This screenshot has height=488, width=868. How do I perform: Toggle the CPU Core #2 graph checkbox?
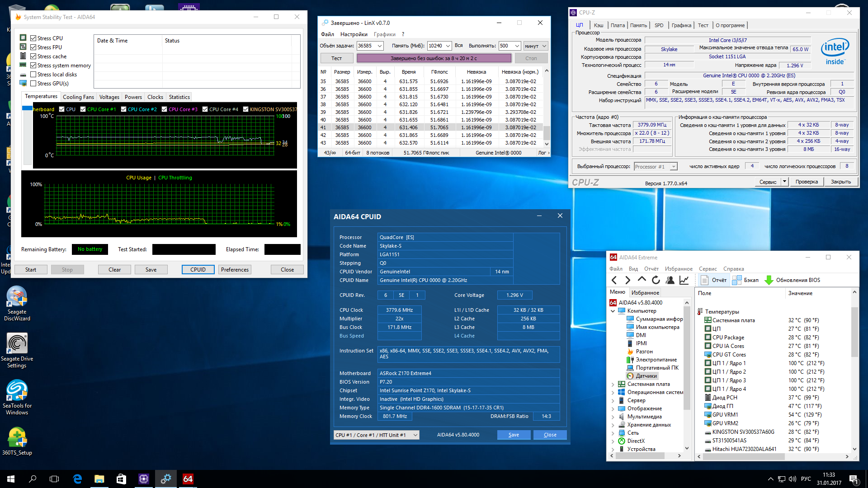pos(123,109)
